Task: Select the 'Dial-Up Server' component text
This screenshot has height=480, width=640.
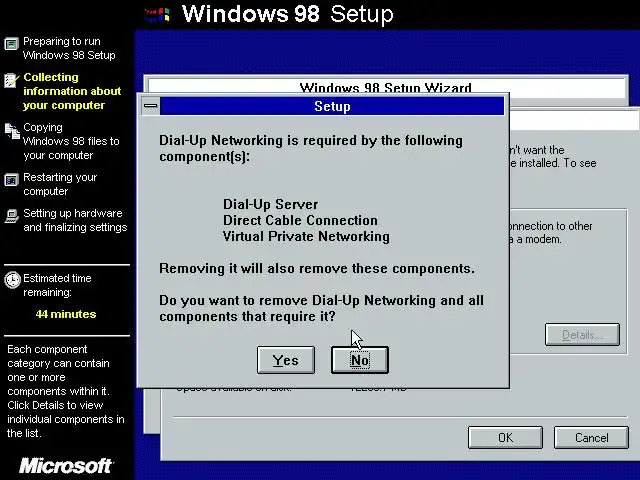Action: 270,204
